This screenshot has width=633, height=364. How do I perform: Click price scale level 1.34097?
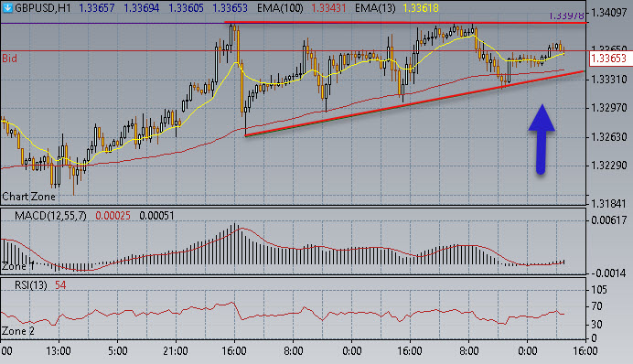tap(609, 13)
